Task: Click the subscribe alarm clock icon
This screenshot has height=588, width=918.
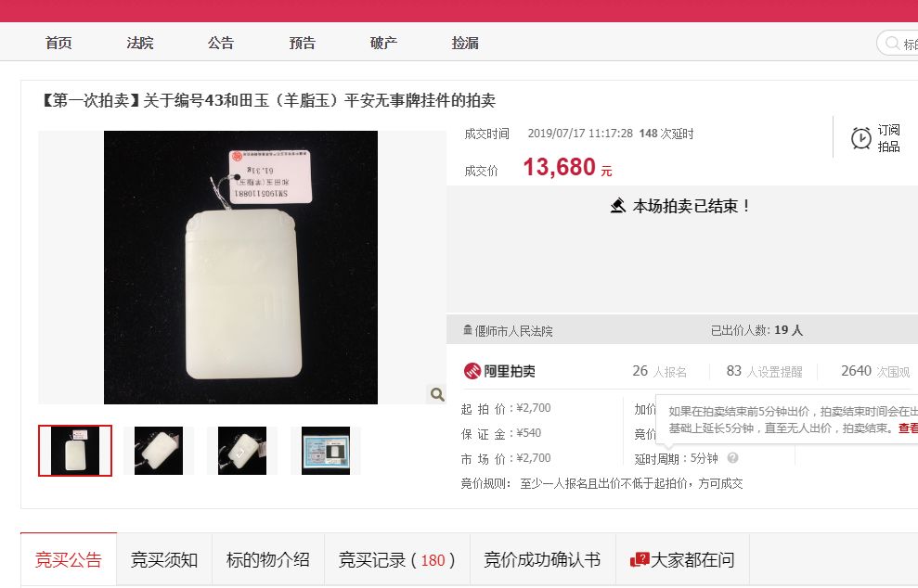Action: [x=860, y=139]
